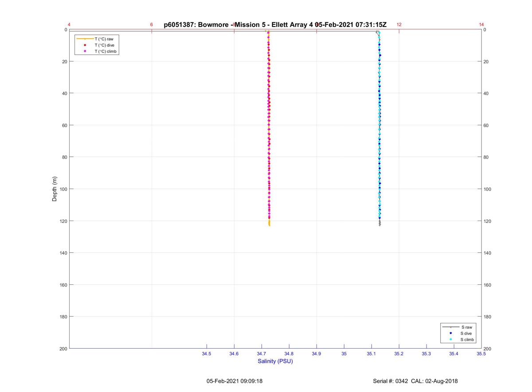Click red temperature tick label 14
Image resolution: width=532 pixels, height=392 pixels.
481,24
